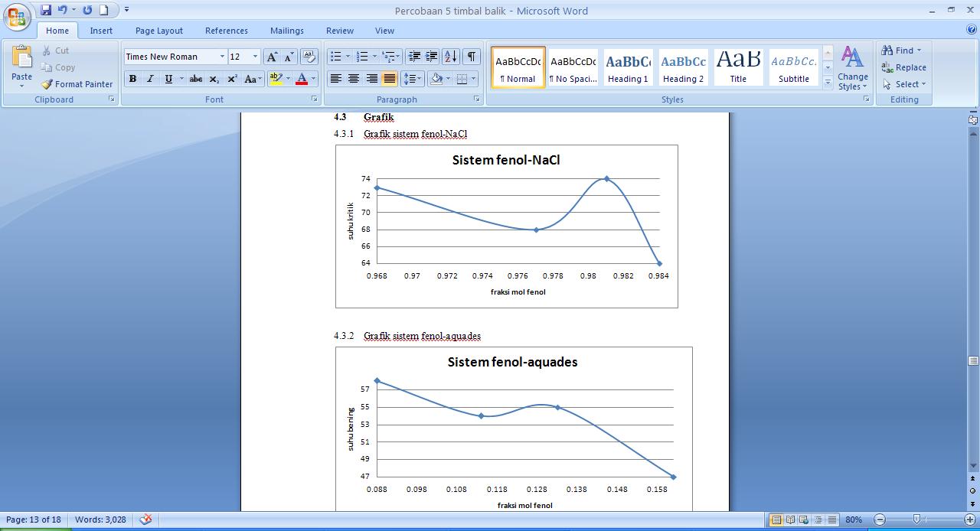Open the Change Styles menu
The width and height of the screenshot is (980, 531).
[x=852, y=68]
